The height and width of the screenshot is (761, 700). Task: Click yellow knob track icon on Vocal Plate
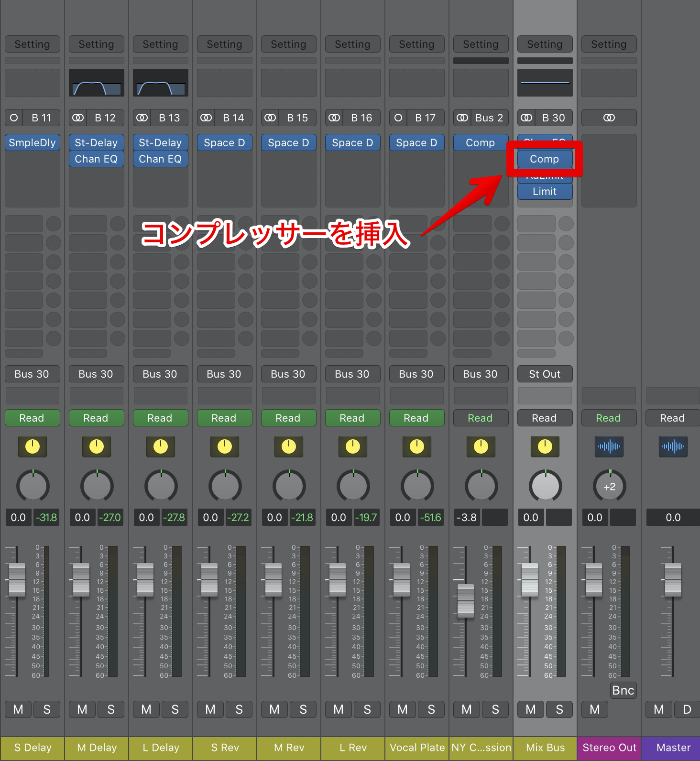pyautogui.click(x=416, y=446)
